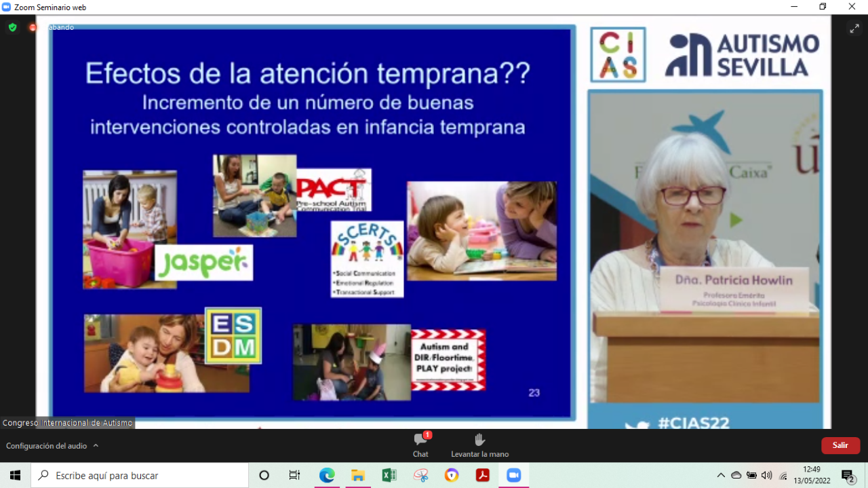Open Microsoft Edge from taskbar
The image size is (868, 488).
point(327,475)
